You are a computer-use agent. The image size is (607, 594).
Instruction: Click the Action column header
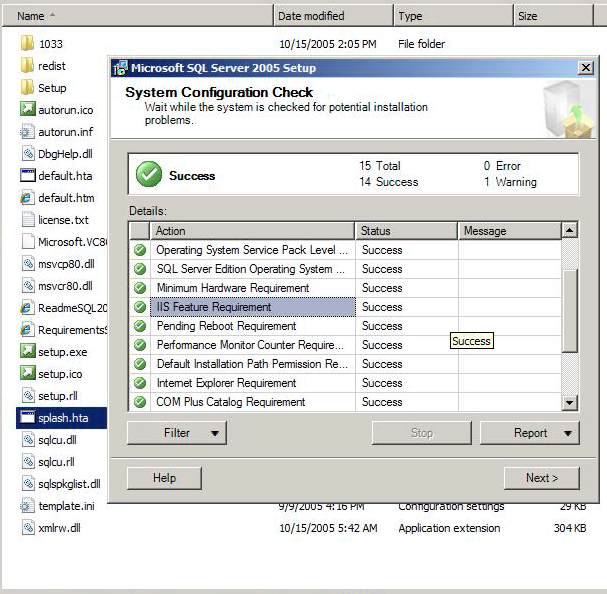tap(253, 231)
